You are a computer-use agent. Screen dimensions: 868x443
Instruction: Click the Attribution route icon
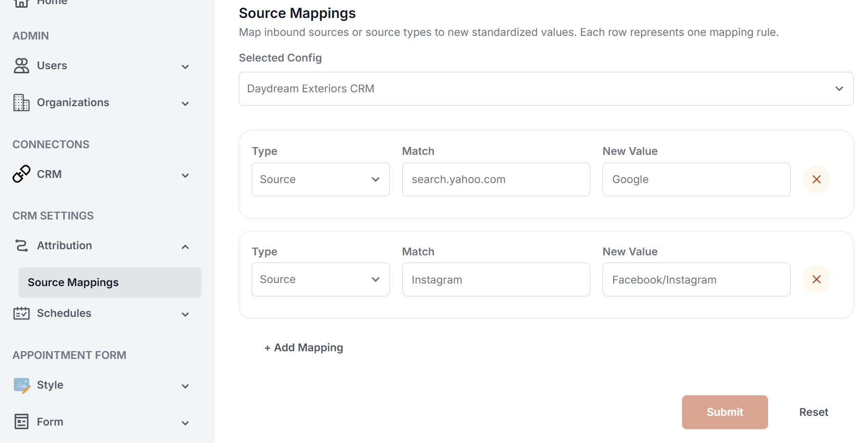22,246
